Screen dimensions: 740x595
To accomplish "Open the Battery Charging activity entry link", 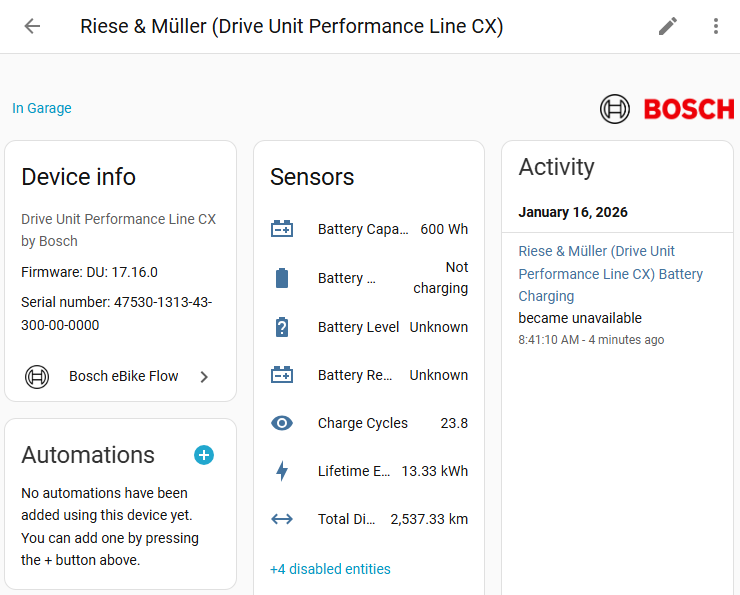I will 611,274.
